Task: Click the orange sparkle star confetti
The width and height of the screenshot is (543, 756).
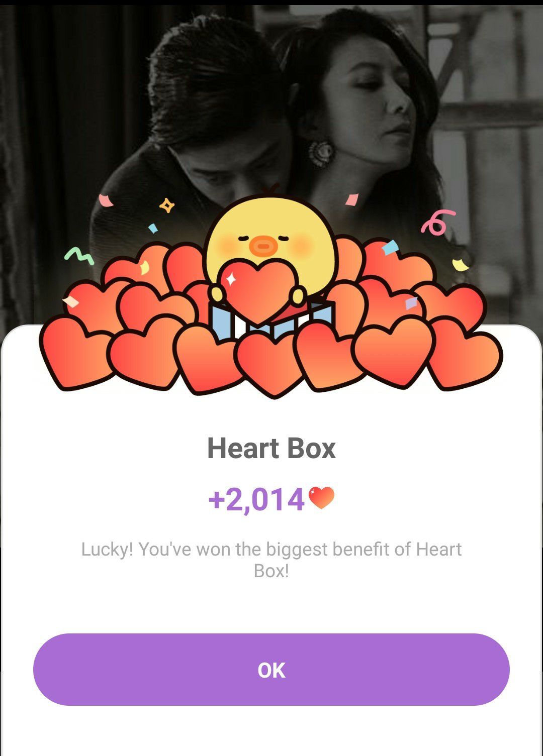Action: point(166,205)
